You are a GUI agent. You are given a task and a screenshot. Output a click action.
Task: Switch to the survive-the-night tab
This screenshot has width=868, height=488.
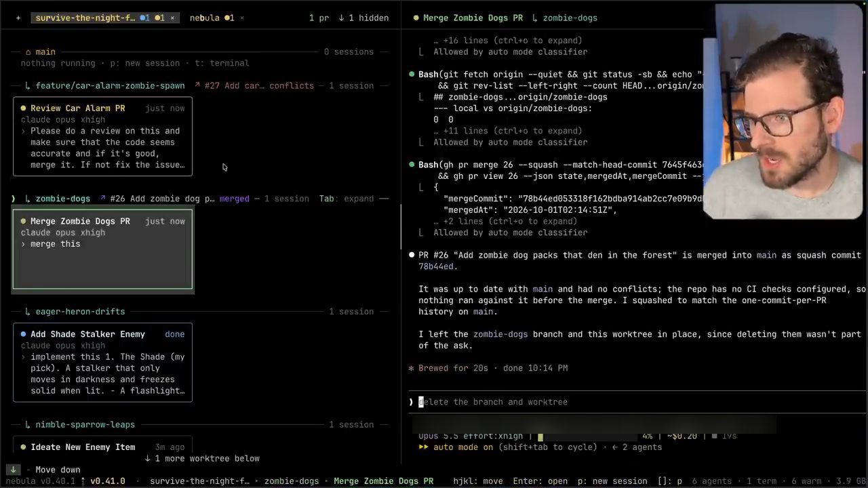(x=85, y=18)
